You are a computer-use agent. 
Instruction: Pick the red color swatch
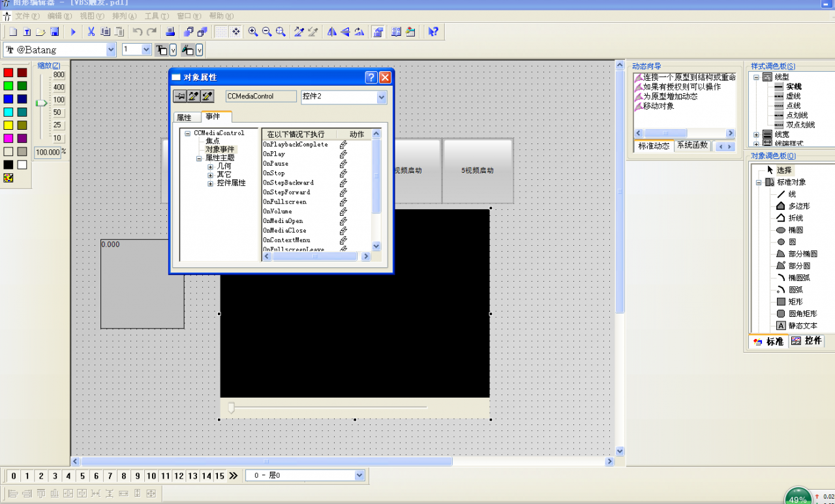pos(8,73)
